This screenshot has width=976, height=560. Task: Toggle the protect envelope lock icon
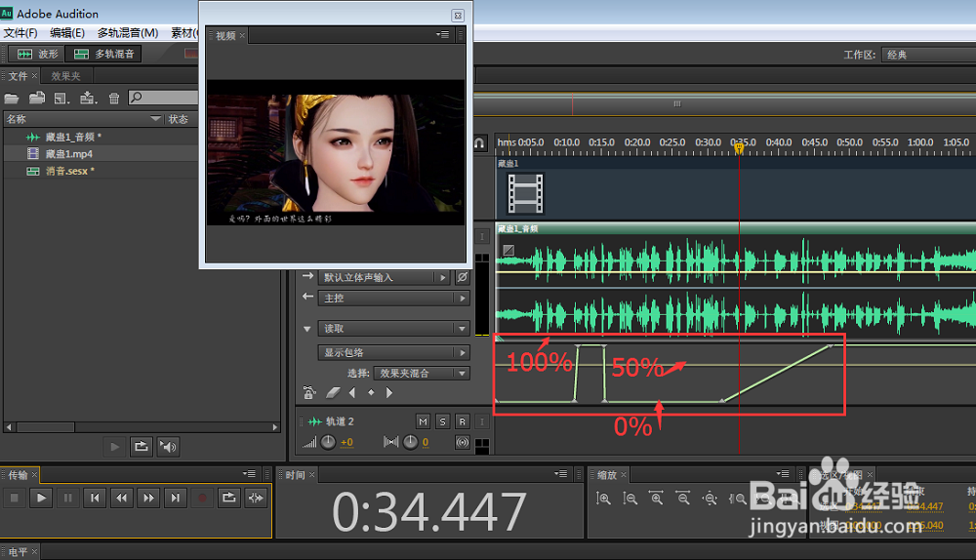309,392
